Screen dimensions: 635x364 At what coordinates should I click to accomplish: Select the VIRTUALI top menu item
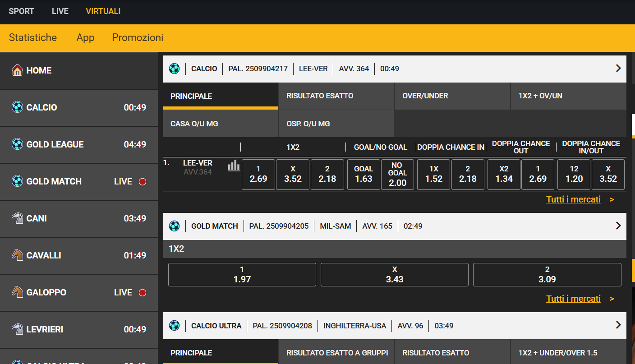coord(103,11)
